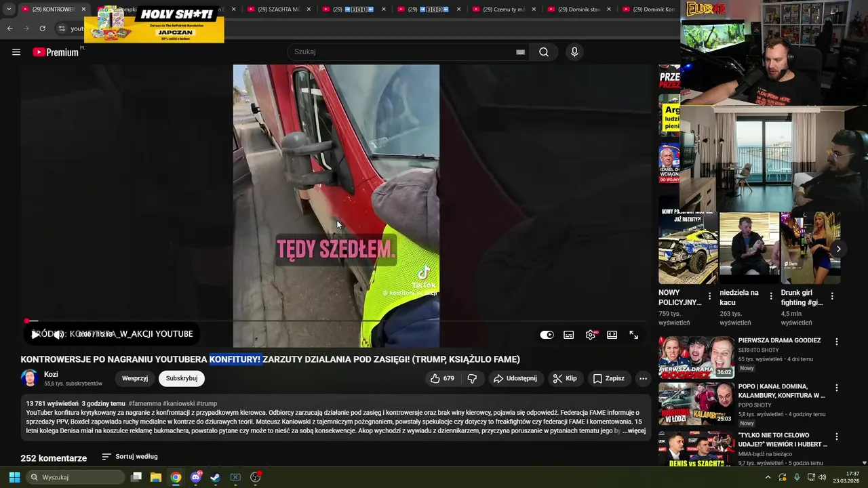Open the POPO KANAŁ DOMINA video thumbnail
This screenshot has width=868, height=488.
pos(696,404)
